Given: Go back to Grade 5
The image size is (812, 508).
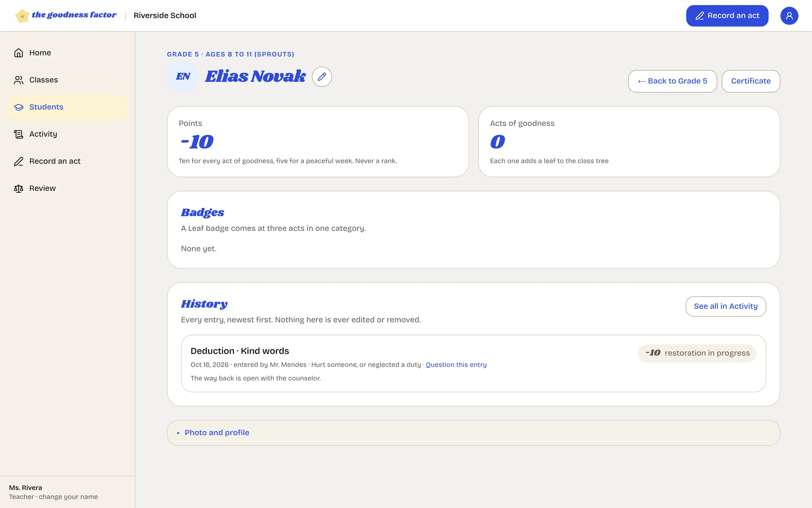Looking at the screenshot, I should pyautogui.click(x=672, y=81).
